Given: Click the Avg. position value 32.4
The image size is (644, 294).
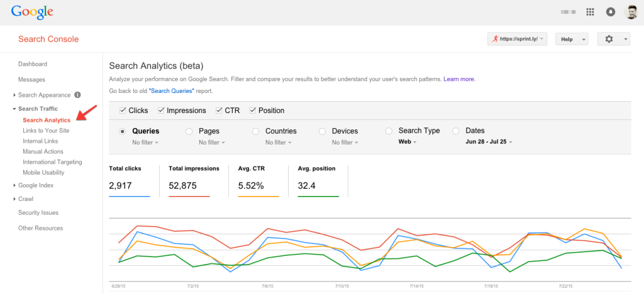Looking at the screenshot, I should point(307,185).
